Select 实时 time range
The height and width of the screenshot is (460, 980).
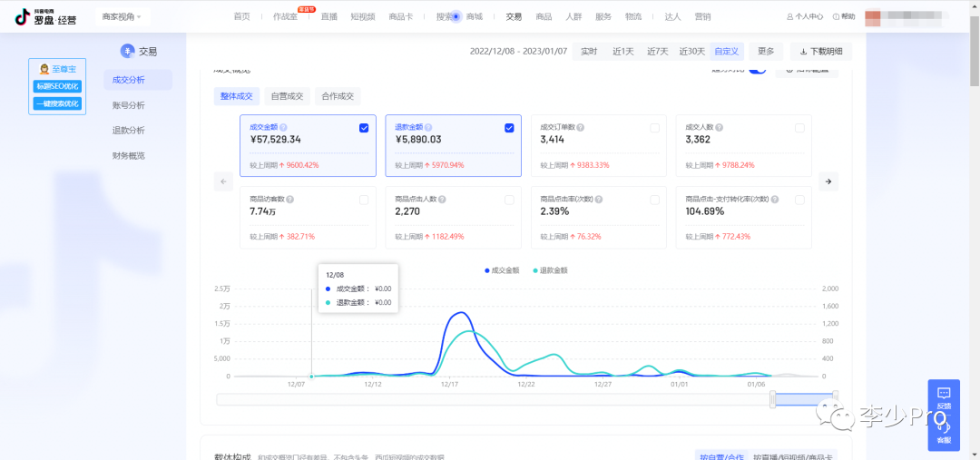pyautogui.click(x=589, y=51)
